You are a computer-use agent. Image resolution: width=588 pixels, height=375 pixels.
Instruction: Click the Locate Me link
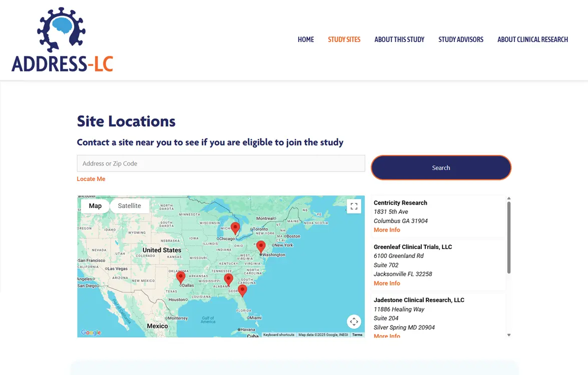point(91,179)
